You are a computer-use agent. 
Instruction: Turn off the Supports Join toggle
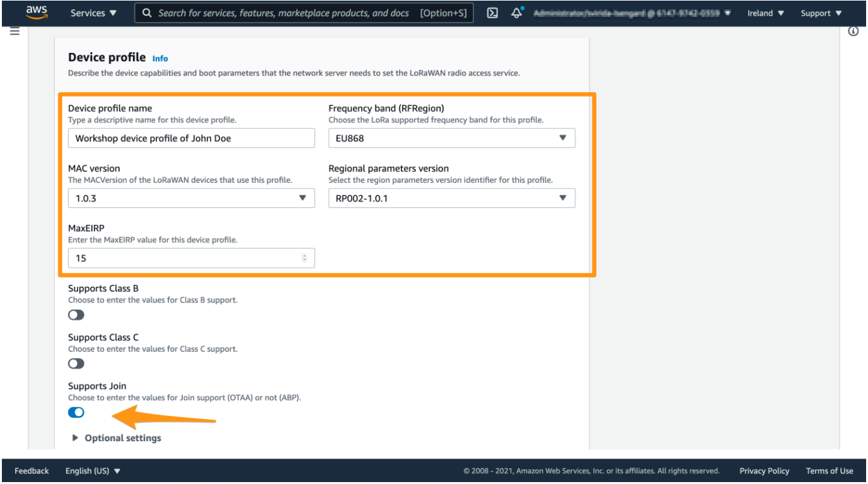pyautogui.click(x=76, y=413)
